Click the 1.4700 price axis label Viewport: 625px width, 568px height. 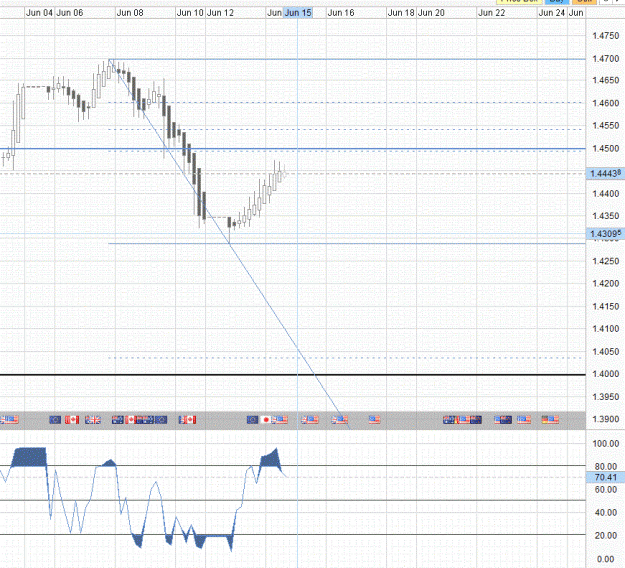(605, 59)
